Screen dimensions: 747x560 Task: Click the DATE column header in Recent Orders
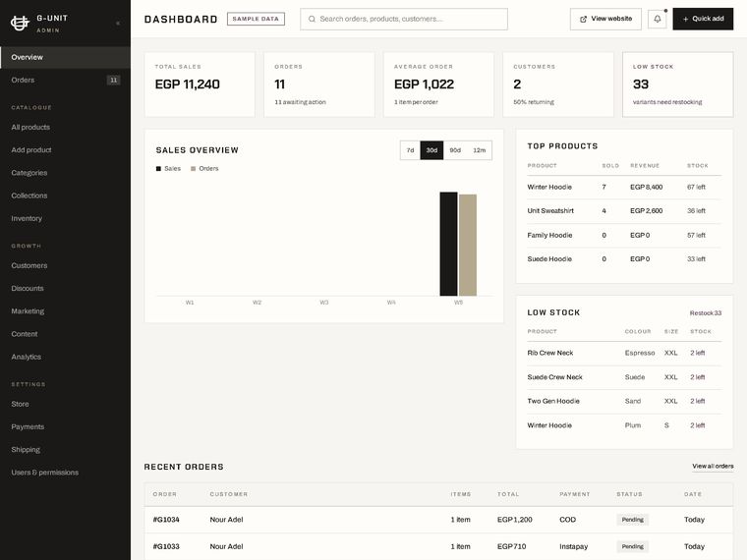[x=693, y=494]
